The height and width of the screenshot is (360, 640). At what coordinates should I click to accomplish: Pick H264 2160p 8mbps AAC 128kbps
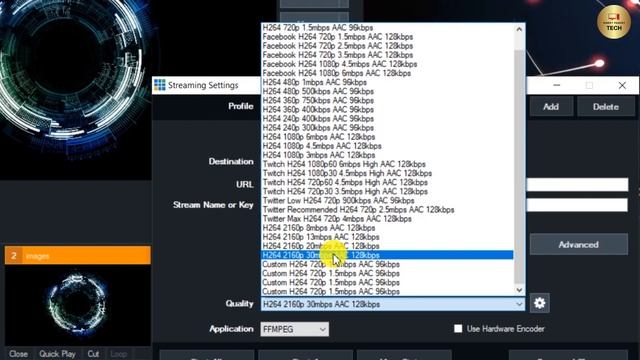pos(387,228)
